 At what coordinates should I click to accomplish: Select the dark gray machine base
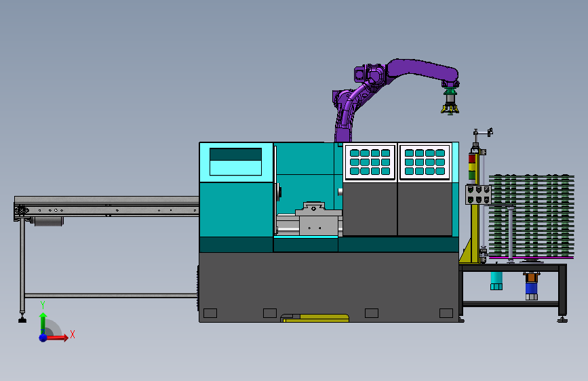328,287
